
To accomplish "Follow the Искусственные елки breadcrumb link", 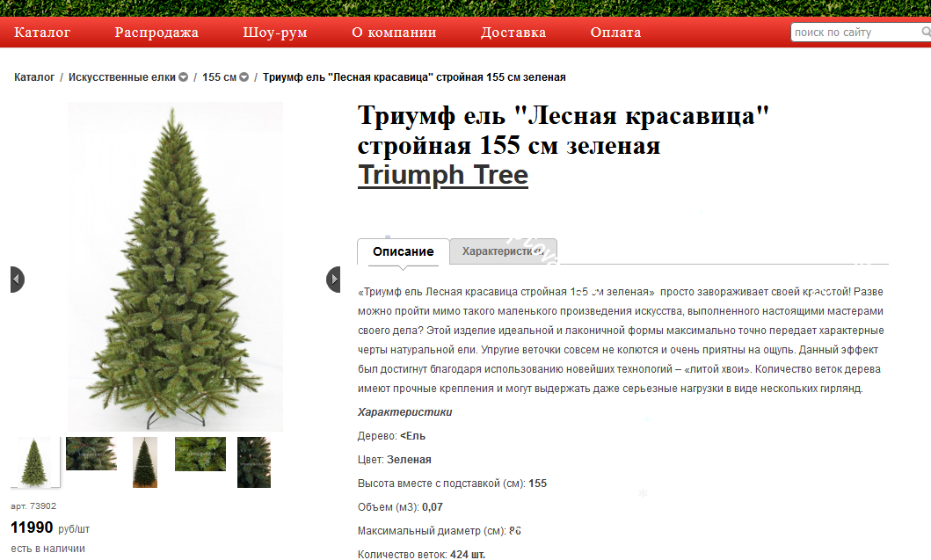I will pos(121,77).
